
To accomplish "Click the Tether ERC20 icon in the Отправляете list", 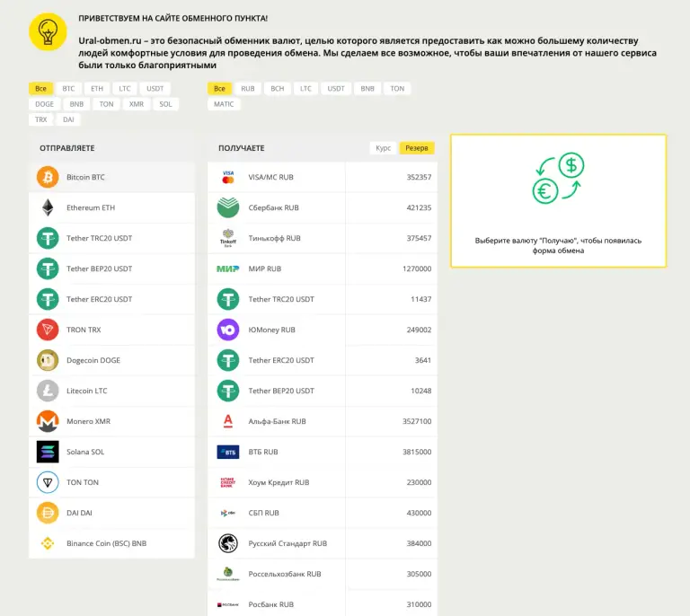I will click(48, 299).
